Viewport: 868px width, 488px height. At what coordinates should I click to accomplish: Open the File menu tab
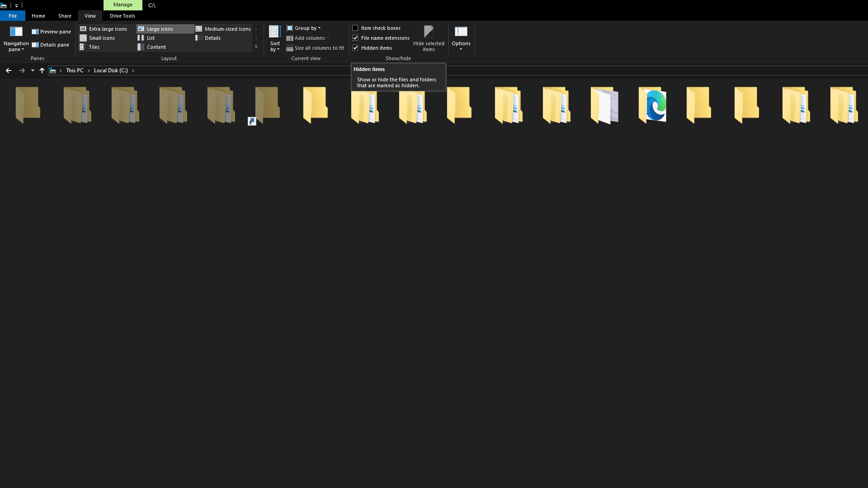[13, 16]
